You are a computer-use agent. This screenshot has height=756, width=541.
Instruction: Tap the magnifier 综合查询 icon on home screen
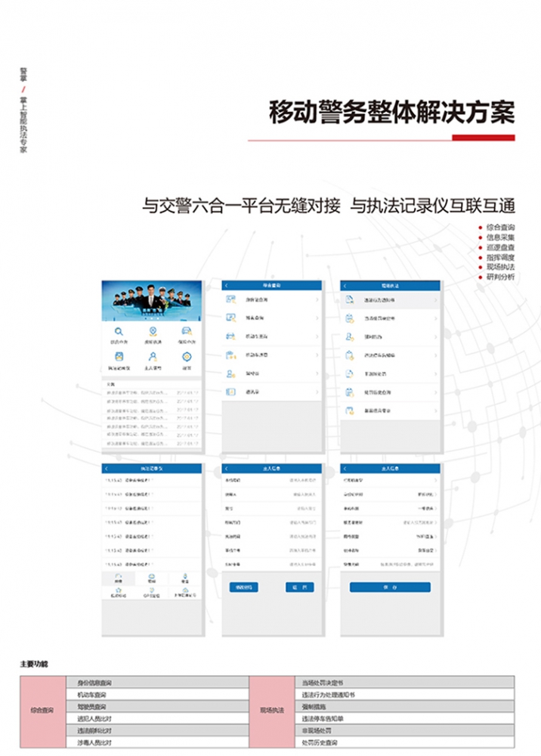pyautogui.click(x=119, y=333)
